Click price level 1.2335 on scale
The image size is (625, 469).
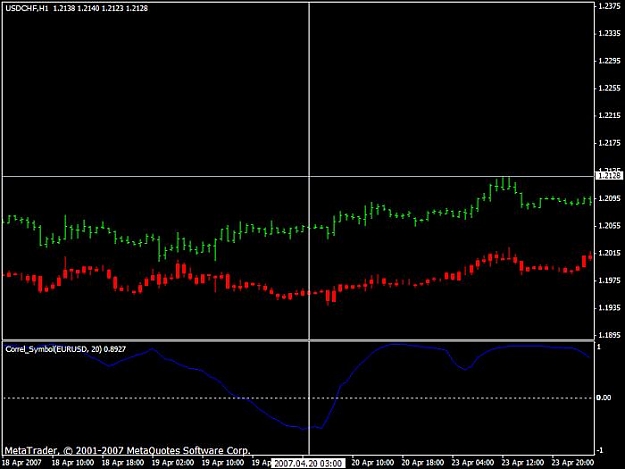(610, 33)
